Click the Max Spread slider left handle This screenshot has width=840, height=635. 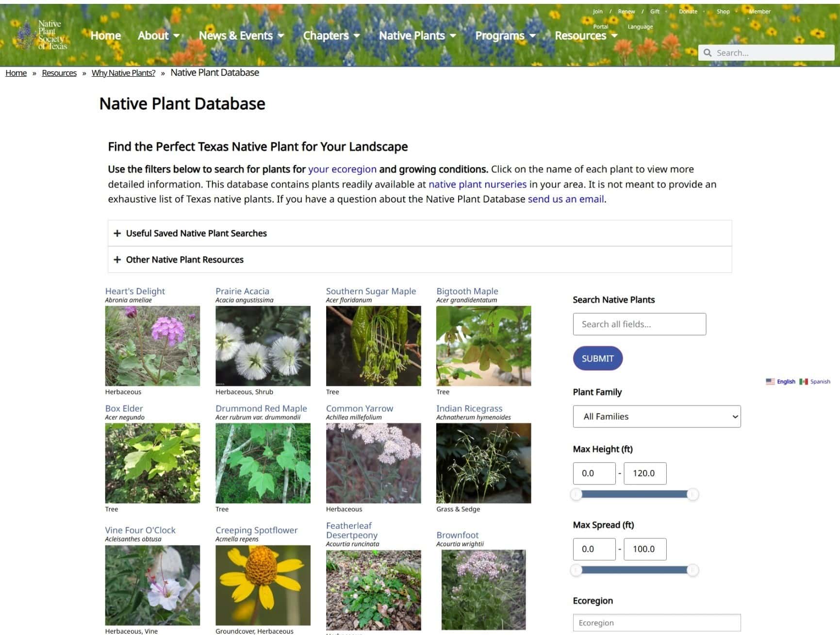point(576,570)
